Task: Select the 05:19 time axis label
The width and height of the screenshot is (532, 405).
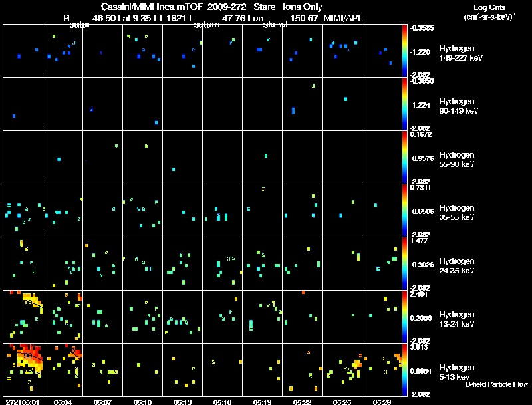Action: click(262, 402)
